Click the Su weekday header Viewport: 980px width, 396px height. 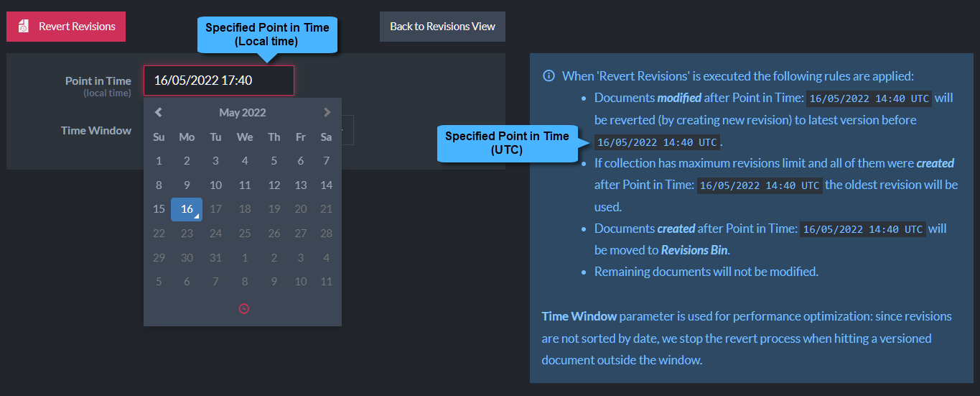(x=159, y=137)
